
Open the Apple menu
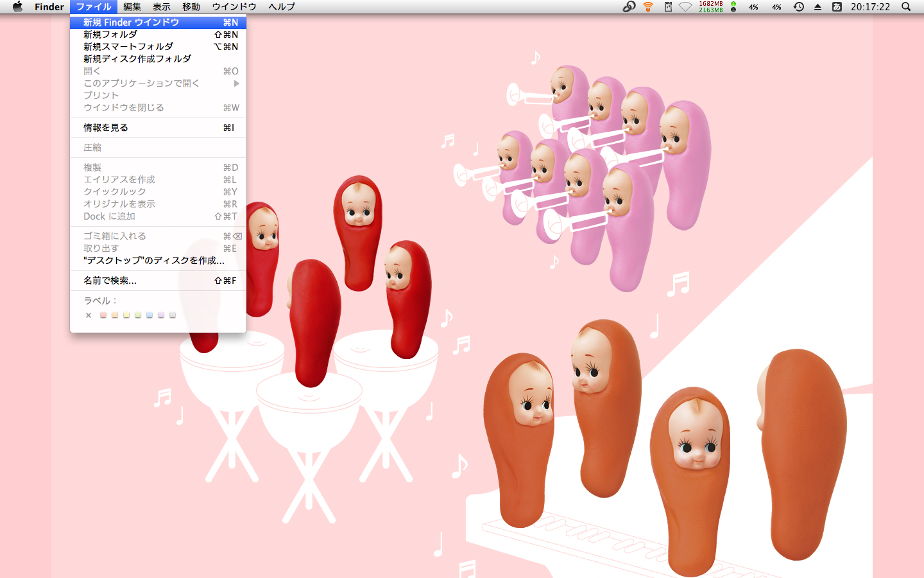click(x=17, y=6)
